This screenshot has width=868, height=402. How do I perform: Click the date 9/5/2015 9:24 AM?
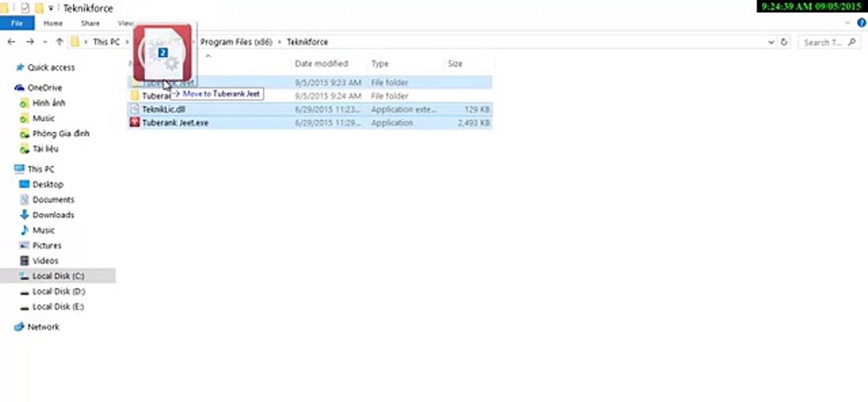click(x=328, y=96)
